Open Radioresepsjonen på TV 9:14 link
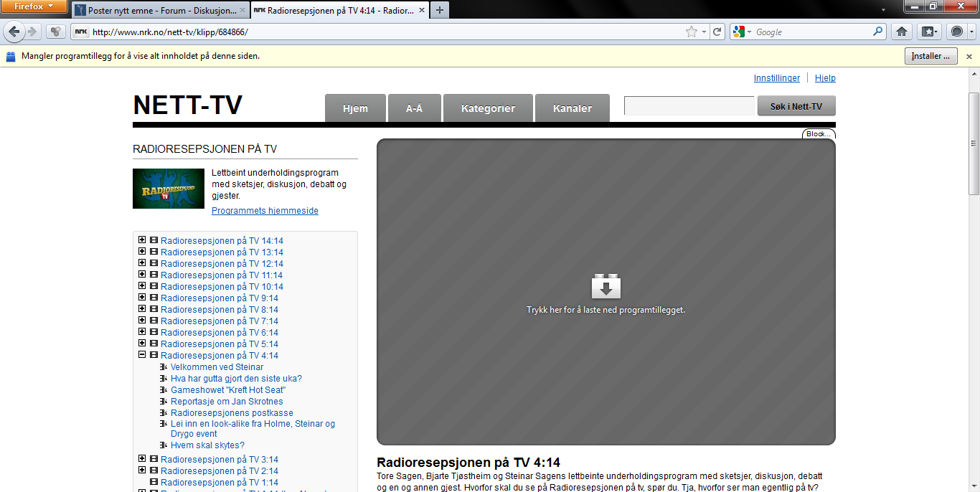This screenshot has height=492, width=980. tap(220, 298)
